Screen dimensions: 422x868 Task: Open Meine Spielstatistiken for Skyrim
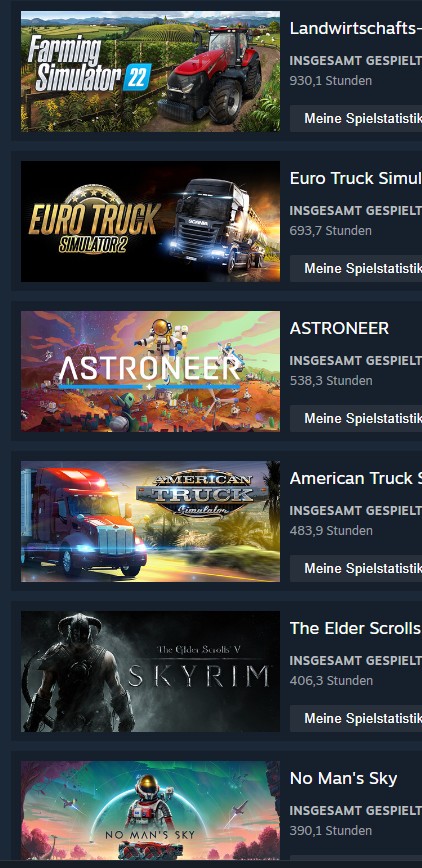[356, 719]
